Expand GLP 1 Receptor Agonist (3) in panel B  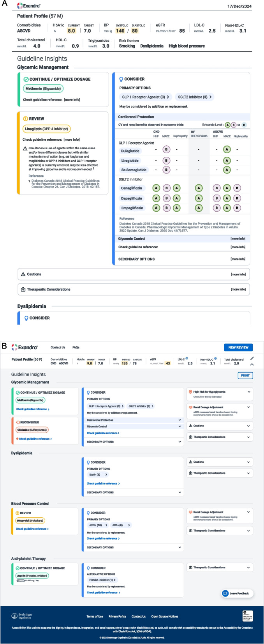(x=105, y=406)
